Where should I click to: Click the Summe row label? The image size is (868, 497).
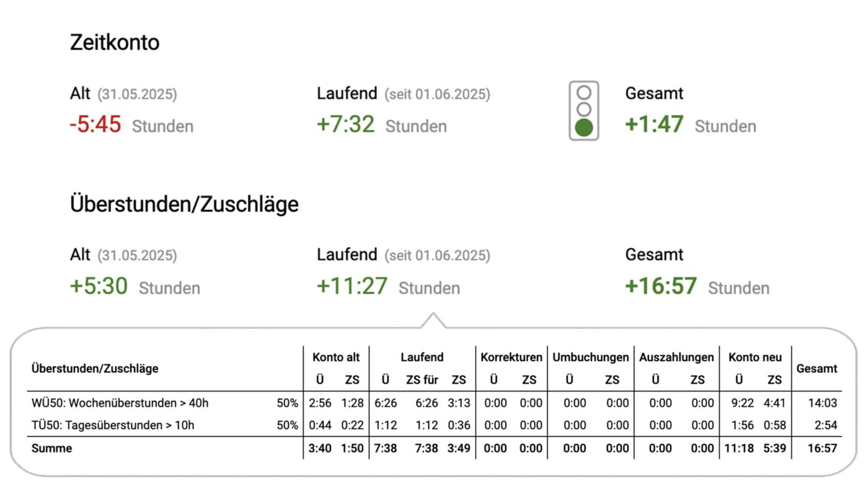(51, 448)
